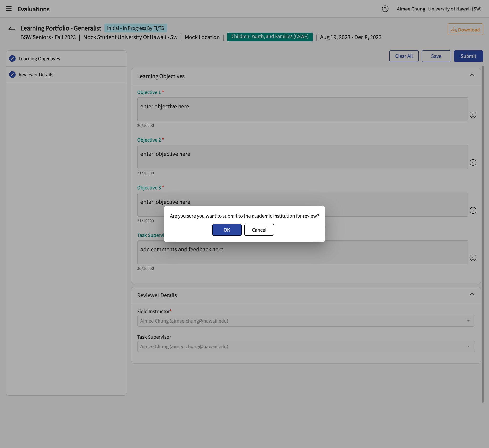Click the Download button
Image resolution: width=489 pixels, height=448 pixels.
point(465,30)
